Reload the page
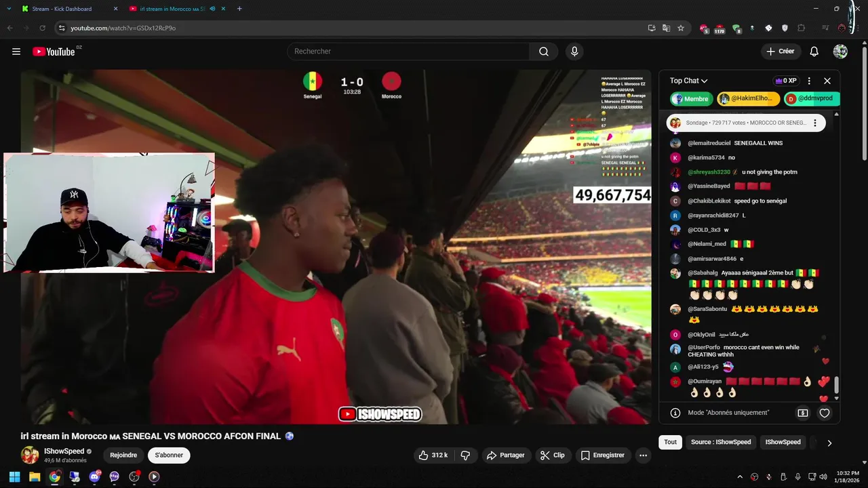The width and height of the screenshot is (868, 488). [x=42, y=28]
